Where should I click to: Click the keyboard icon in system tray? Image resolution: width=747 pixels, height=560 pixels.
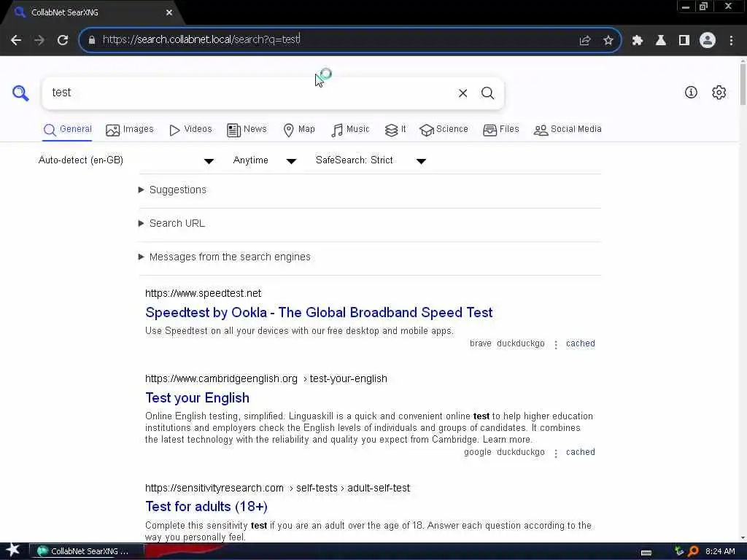(646, 553)
